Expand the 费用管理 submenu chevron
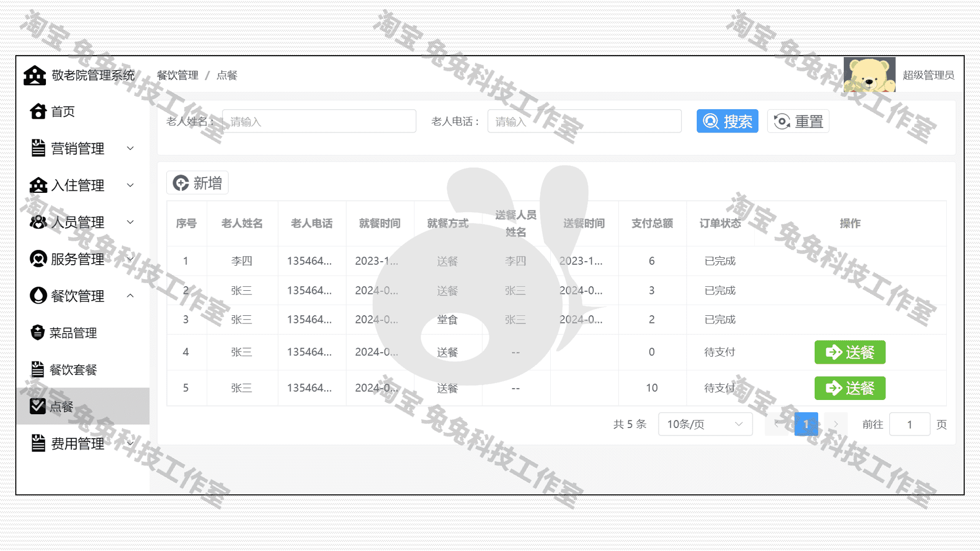The height and width of the screenshot is (551, 980). tap(130, 443)
